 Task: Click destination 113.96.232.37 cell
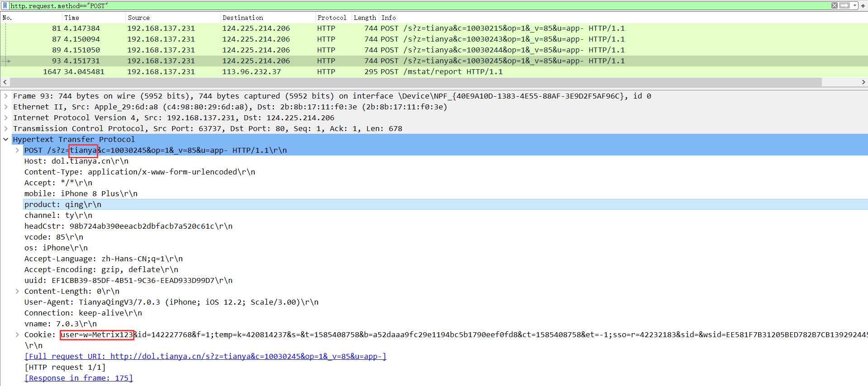pos(252,71)
